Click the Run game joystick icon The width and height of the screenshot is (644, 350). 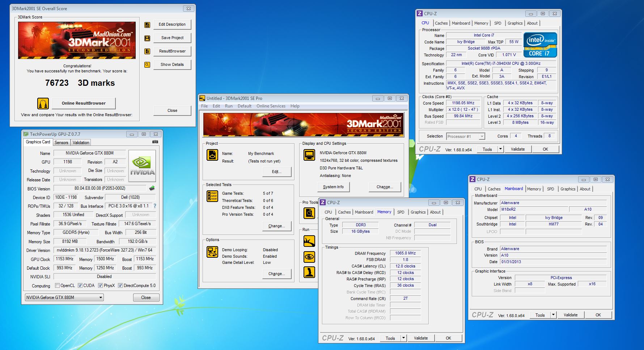309,272
